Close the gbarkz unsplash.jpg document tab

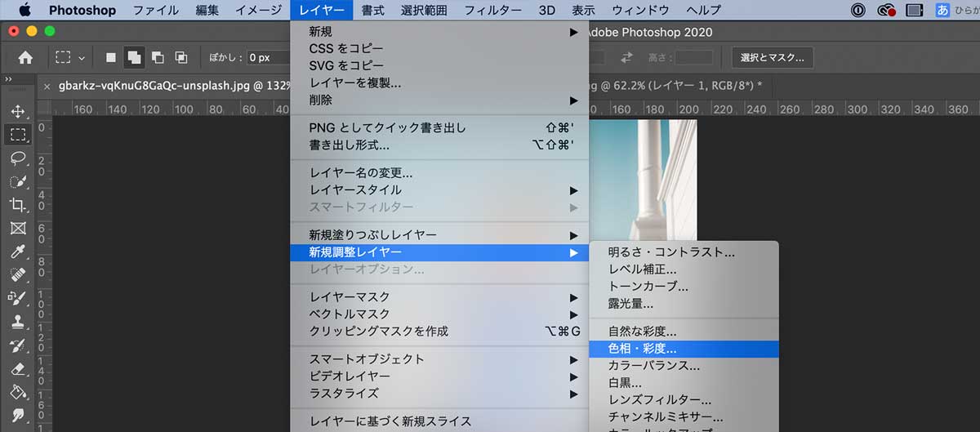(47, 86)
